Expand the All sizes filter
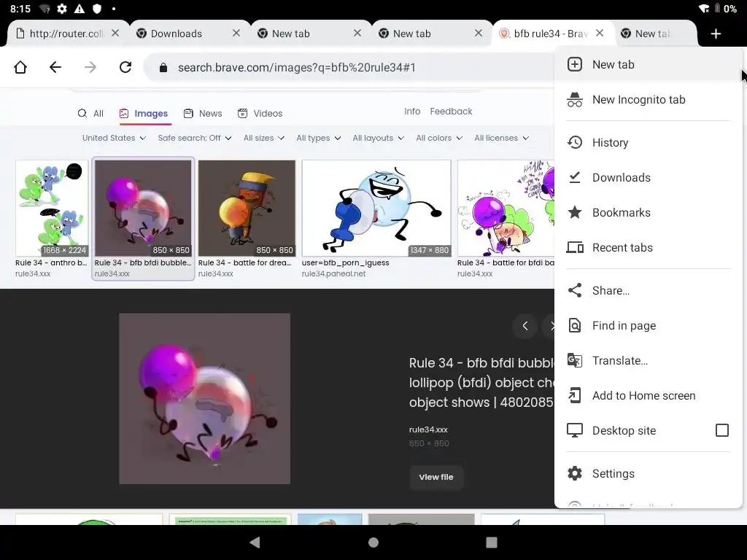Screen dimensions: 747x560 point(263,138)
